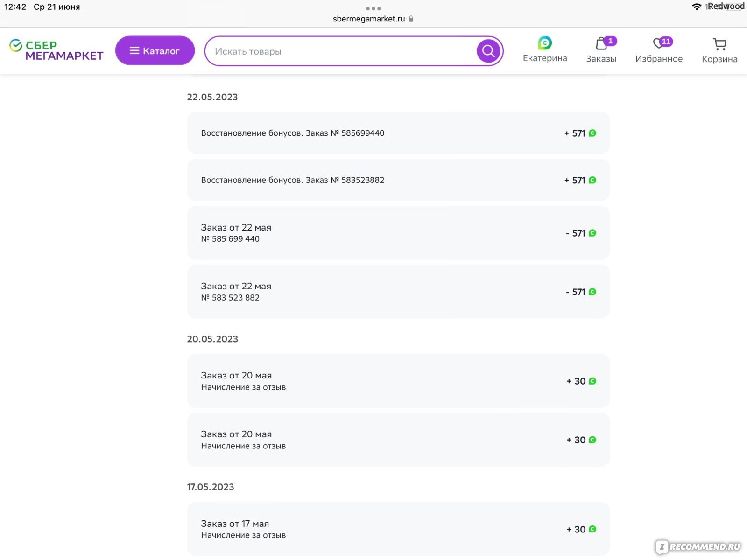Click the 11 badge on Избранное
Image resolution: width=747 pixels, height=560 pixels.
click(x=666, y=41)
